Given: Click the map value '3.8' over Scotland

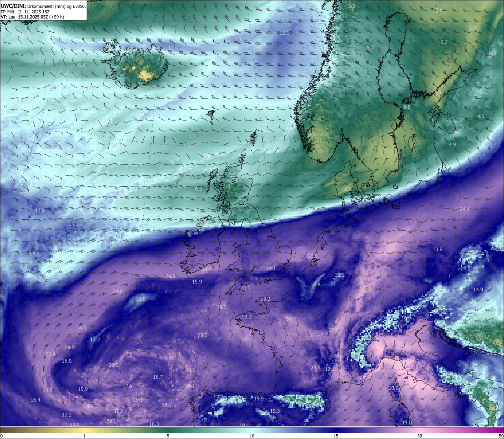Looking at the screenshot, I should [x=226, y=187].
